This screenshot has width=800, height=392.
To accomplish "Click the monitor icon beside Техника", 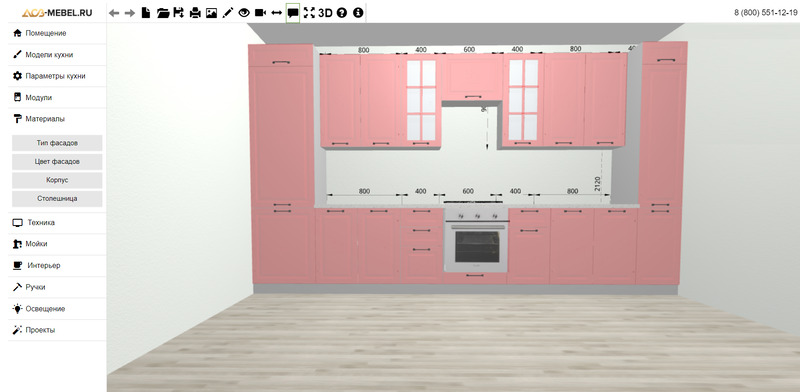I will (17, 223).
